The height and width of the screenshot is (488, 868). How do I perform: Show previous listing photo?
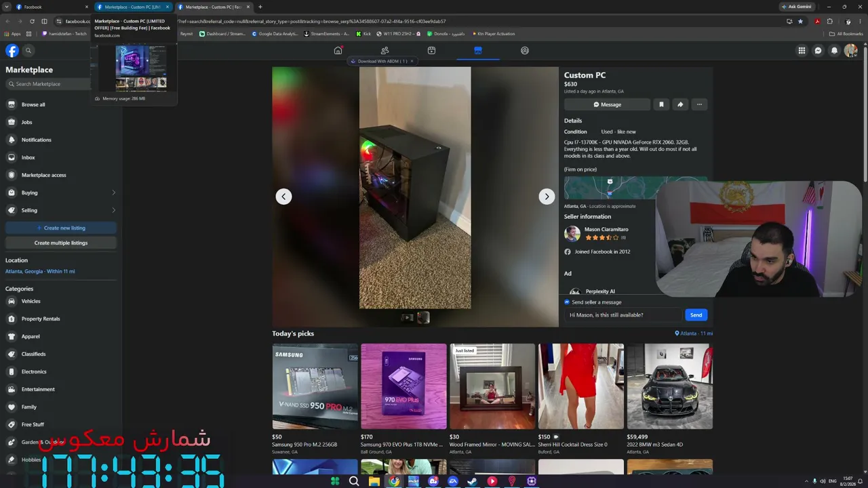tap(283, 197)
